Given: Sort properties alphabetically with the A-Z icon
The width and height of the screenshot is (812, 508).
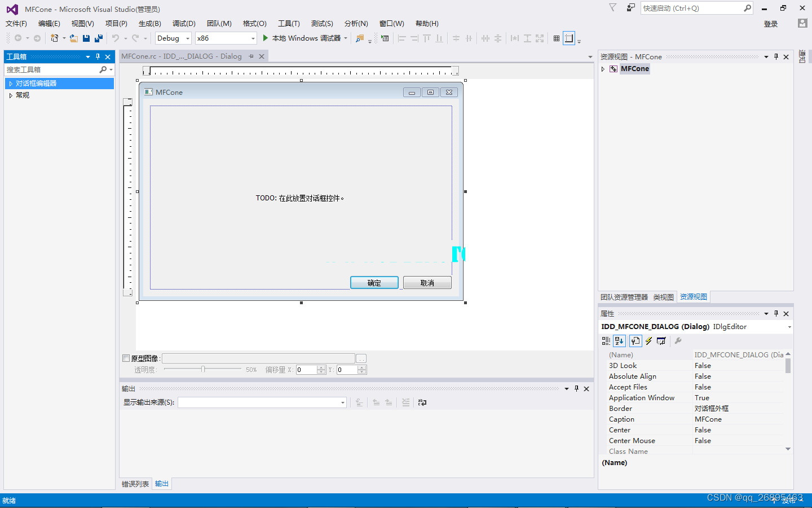Looking at the screenshot, I should pos(619,341).
